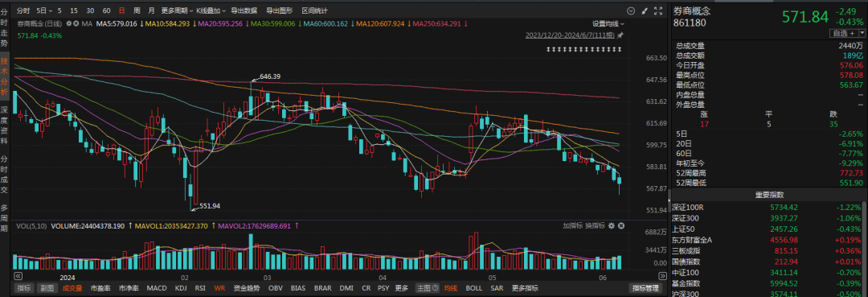Open the circled dropdown arrow icon at top of chart
The width and height of the screenshot is (868, 297).
pos(631,10)
